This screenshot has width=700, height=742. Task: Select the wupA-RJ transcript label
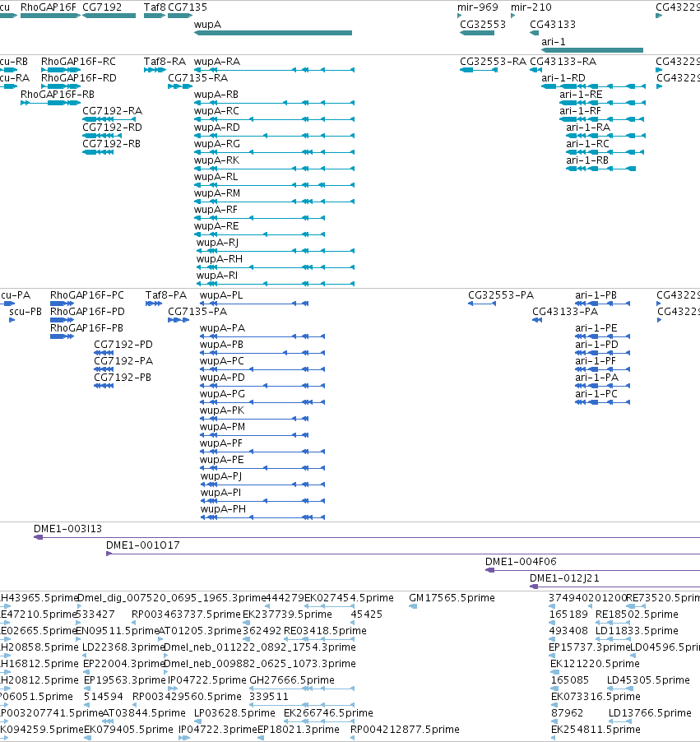point(217,243)
